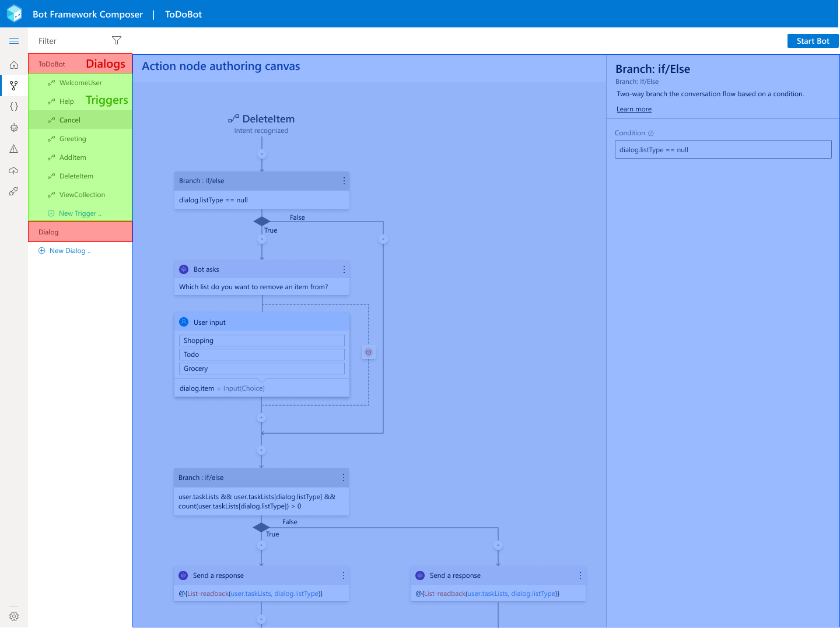Select the DeleteItem trigger
This screenshot has height=628, width=840.
(x=80, y=176)
